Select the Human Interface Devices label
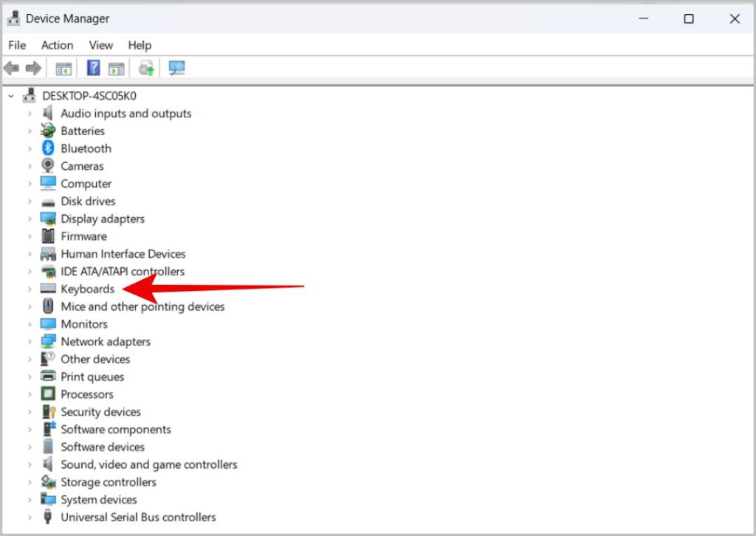This screenshot has width=756, height=536. click(123, 253)
